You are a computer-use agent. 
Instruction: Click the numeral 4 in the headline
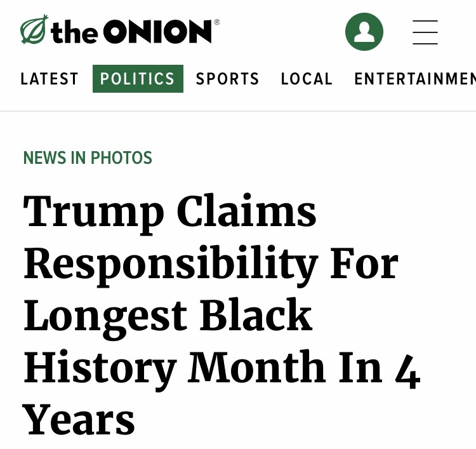click(407, 368)
